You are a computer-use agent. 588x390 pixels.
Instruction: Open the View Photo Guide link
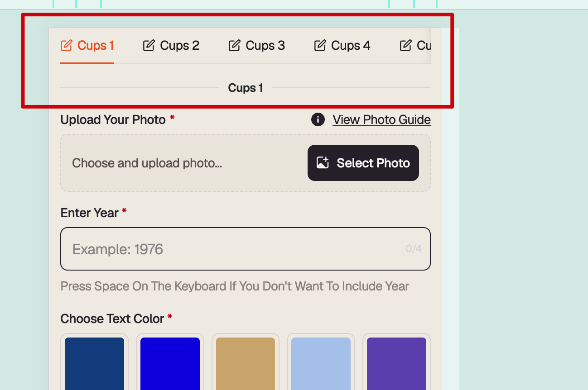[381, 120]
